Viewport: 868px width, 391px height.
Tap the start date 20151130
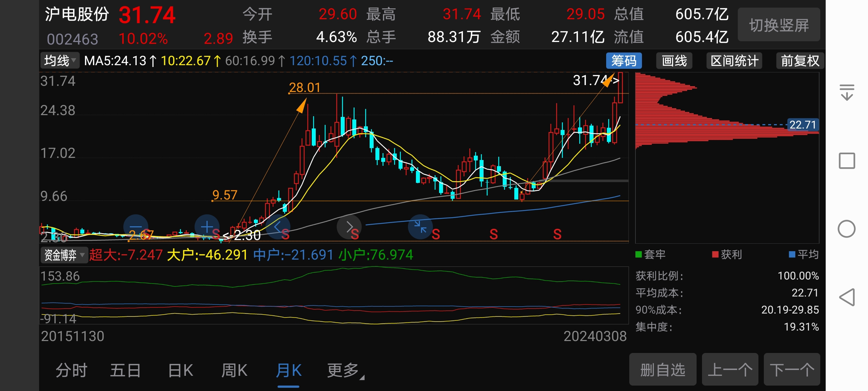click(x=72, y=336)
